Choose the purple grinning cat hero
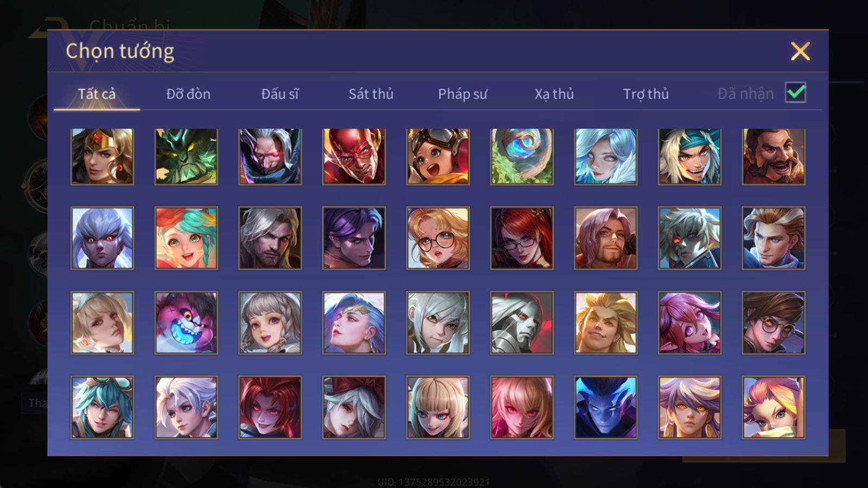This screenshot has height=488, width=868. coord(186,323)
